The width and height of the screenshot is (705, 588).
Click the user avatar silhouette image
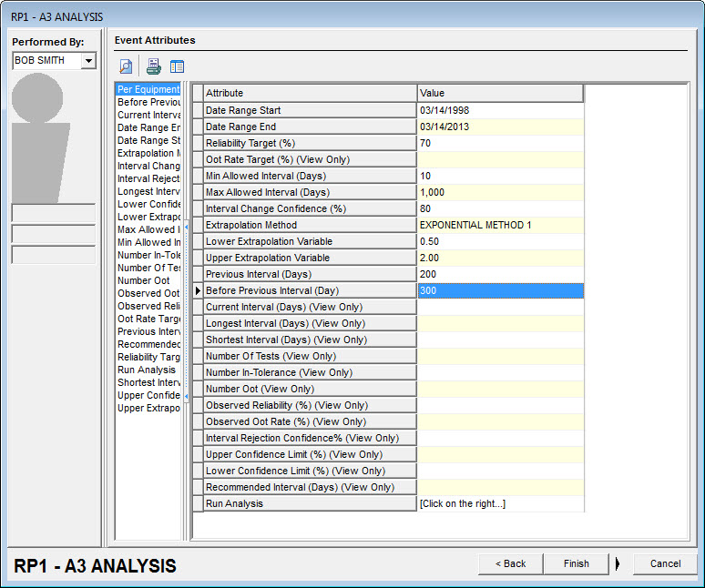tap(41, 137)
